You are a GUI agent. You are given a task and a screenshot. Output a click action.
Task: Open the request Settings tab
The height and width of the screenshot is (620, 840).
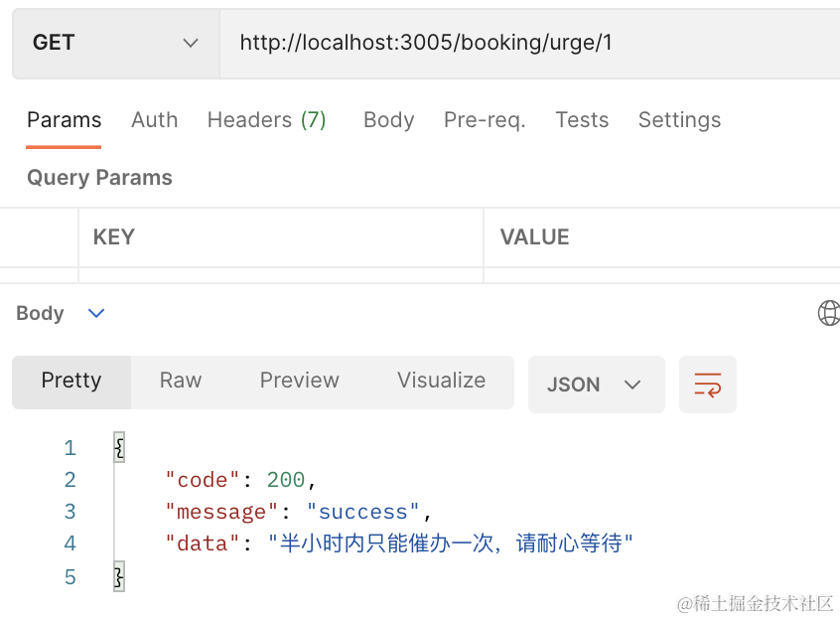pyautogui.click(x=679, y=120)
